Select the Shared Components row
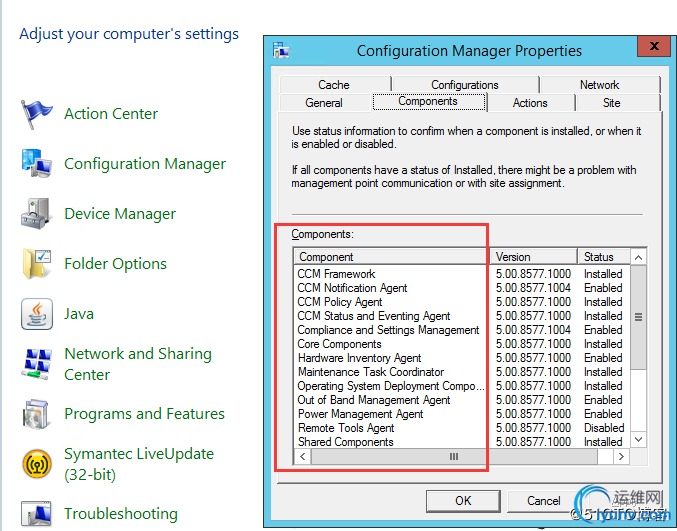This screenshot has width=677, height=531. pos(462,442)
